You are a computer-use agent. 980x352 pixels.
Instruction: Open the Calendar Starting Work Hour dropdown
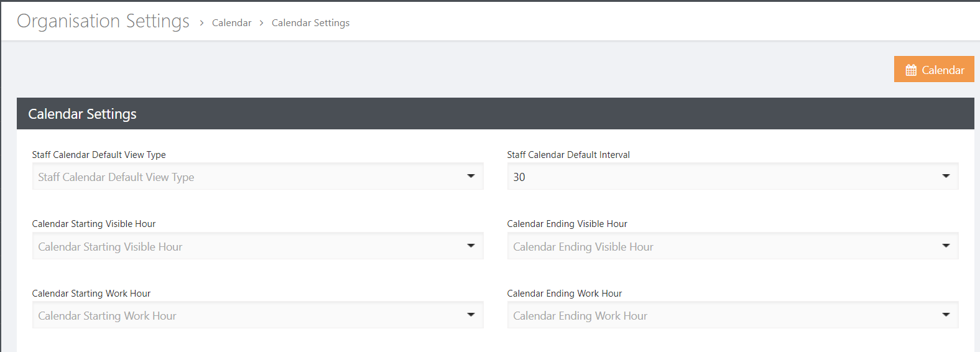tap(257, 315)
